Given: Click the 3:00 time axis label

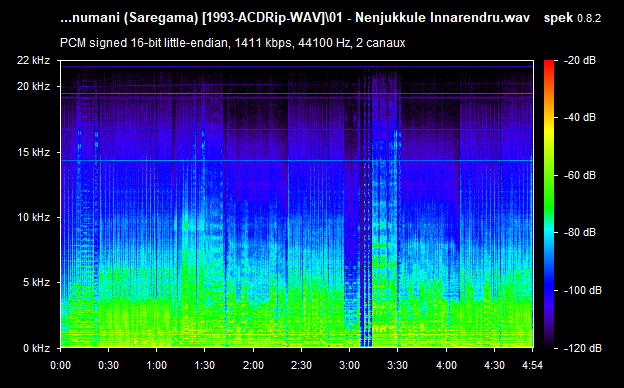Looking at the screenshot, I should (x=349, y=365).
